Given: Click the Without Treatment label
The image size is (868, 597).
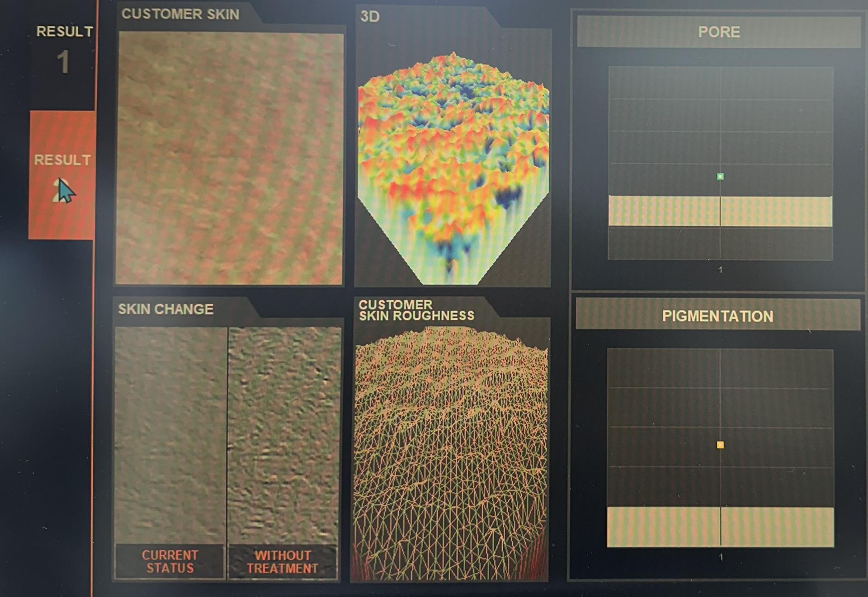Looking at the screenshot, I should pos(283,562).
